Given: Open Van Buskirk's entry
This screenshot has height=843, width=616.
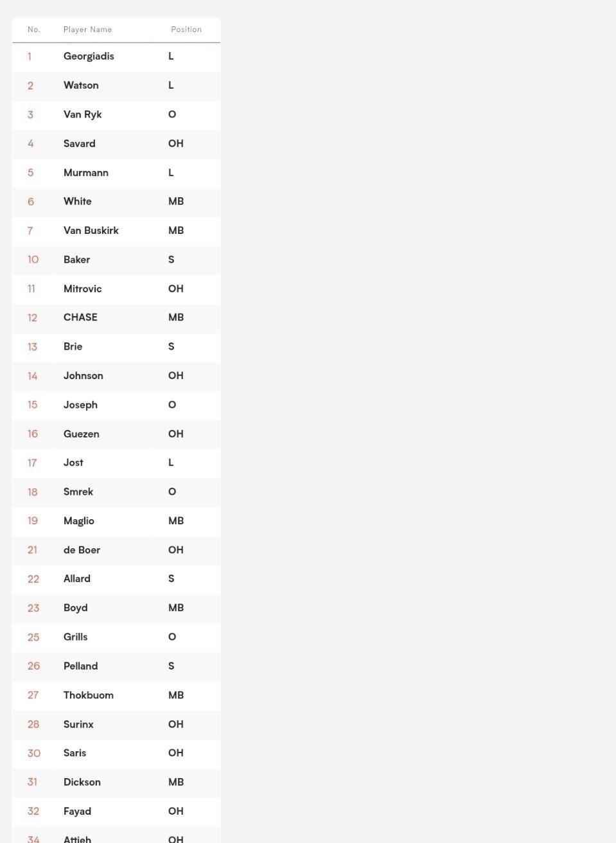Looking at the screenshot, I should [x=116, y=230].
